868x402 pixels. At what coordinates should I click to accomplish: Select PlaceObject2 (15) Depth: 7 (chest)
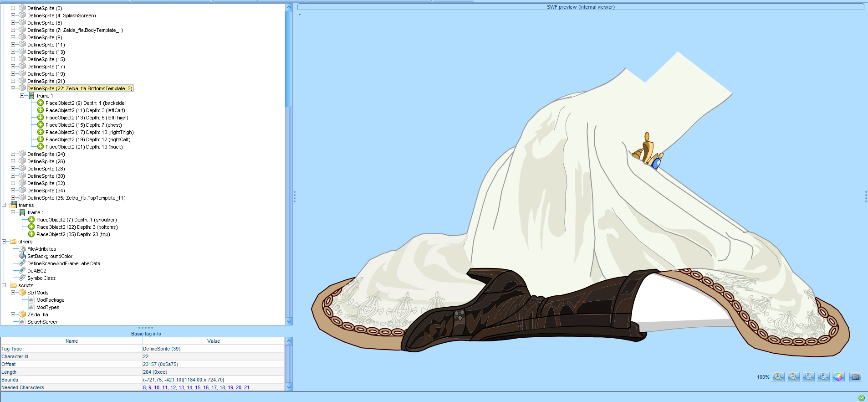pos(83,125)
